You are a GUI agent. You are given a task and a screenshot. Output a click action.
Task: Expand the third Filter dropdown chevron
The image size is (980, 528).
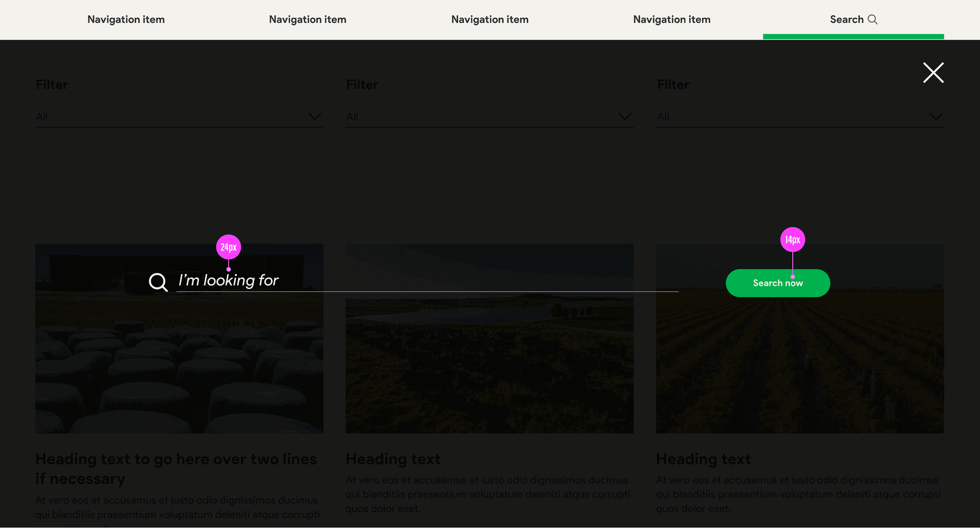tap(936, 116)
